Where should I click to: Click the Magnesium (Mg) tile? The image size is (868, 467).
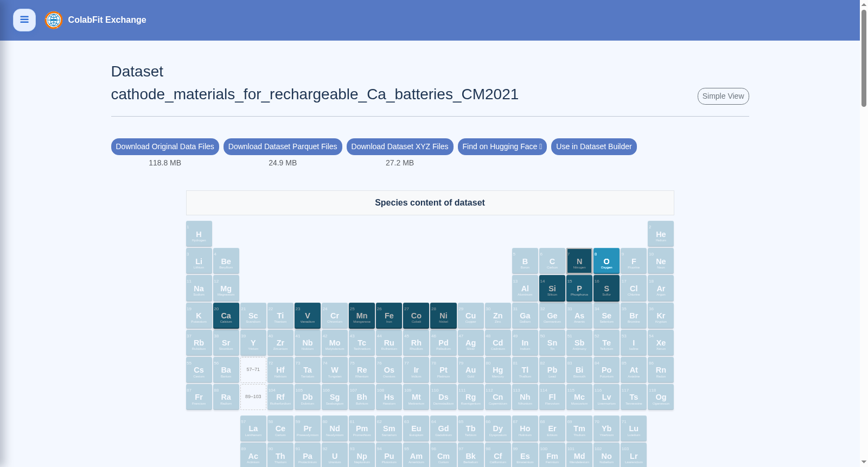pyautogui.click(x=226, y=289)
